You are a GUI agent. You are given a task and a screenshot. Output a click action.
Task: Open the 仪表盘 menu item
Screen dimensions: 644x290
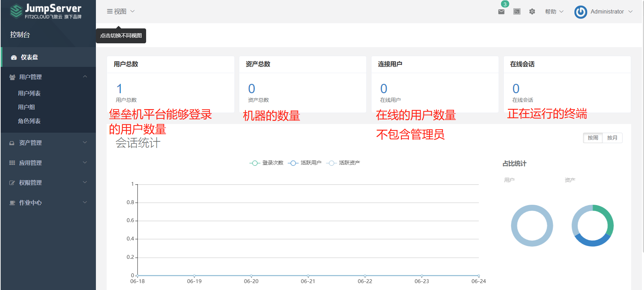click(x=48, y=57)
